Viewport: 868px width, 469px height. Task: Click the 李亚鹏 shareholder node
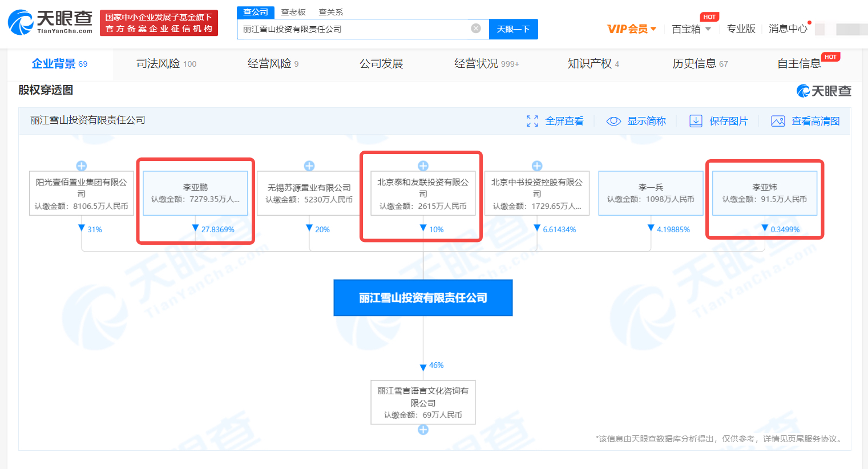coord(195,193)
